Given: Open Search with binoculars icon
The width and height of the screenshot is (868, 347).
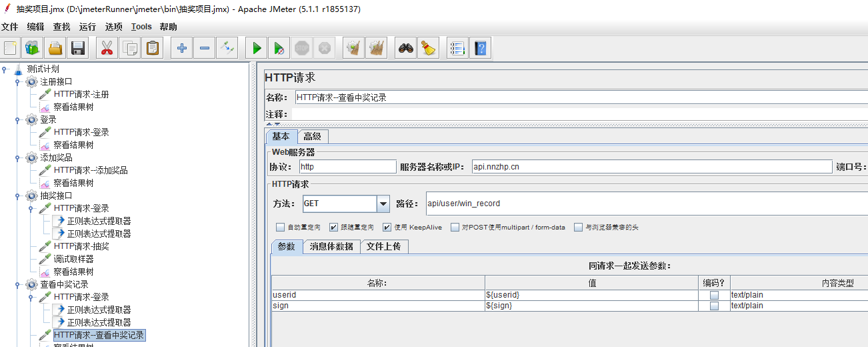Looking at the screenshot, I should pos(405,48).
